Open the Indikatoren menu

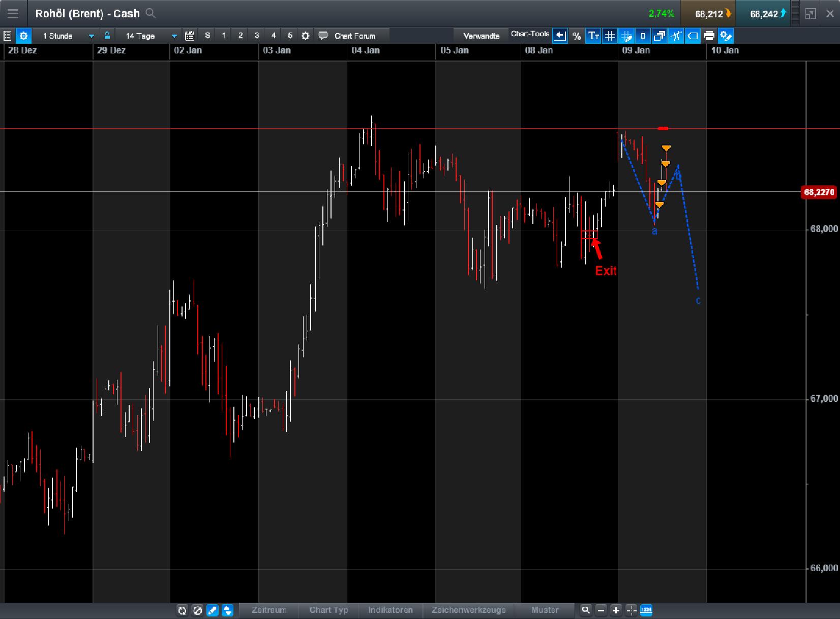391,610
